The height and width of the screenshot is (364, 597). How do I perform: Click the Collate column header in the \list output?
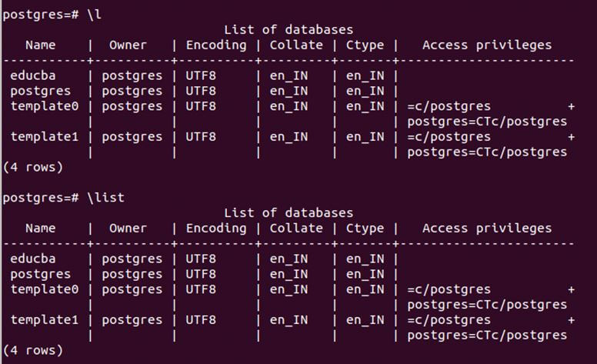pos(296,229)
